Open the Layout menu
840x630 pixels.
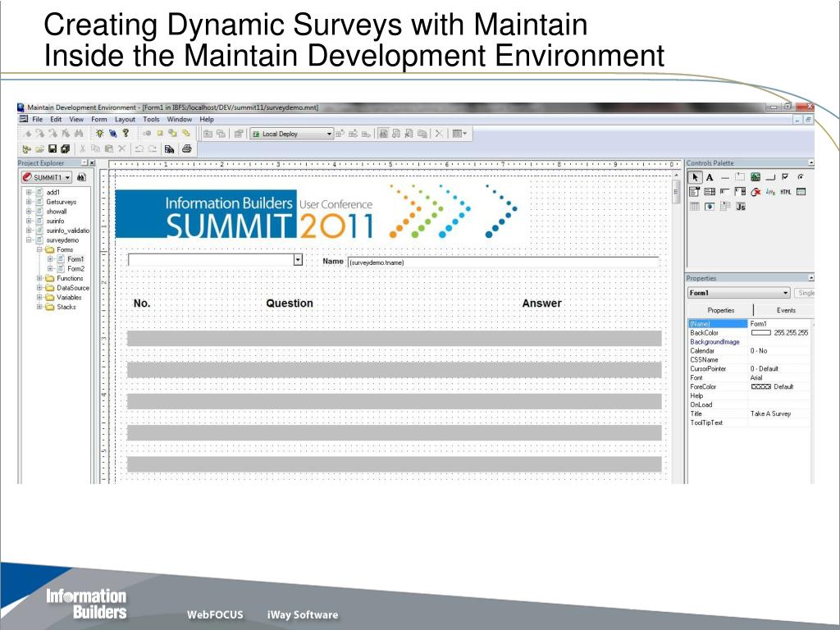pos(125,120)
